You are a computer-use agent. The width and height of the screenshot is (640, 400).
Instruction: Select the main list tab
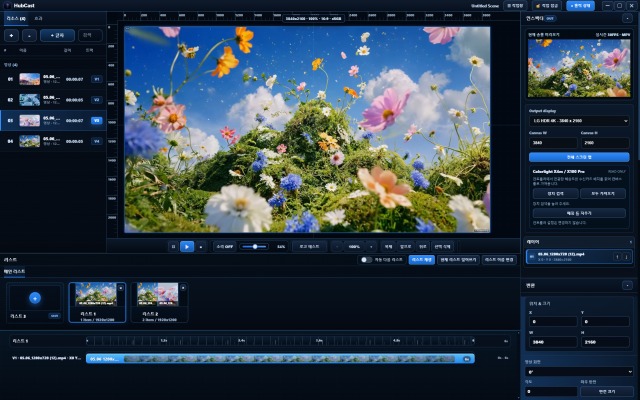pyautogui.click(x=15, y=271)
